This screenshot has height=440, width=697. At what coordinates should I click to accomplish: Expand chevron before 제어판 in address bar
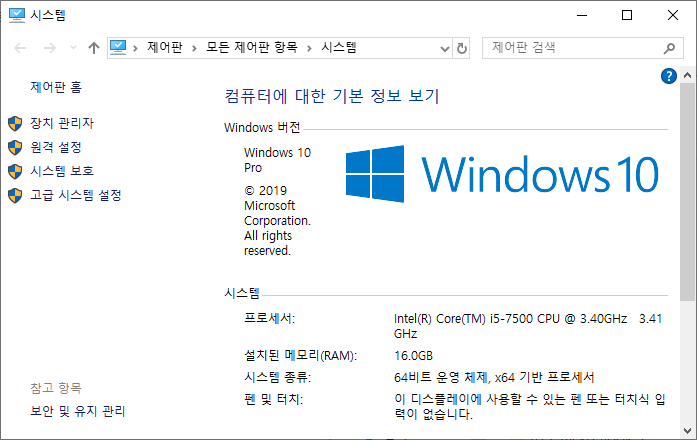(x=135, y=48)
